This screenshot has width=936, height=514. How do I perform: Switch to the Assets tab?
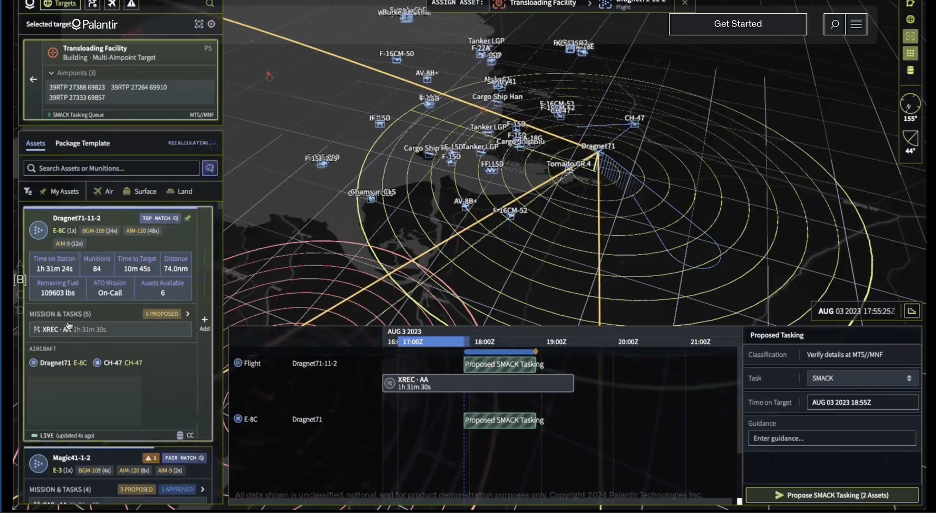coord(35,143)
